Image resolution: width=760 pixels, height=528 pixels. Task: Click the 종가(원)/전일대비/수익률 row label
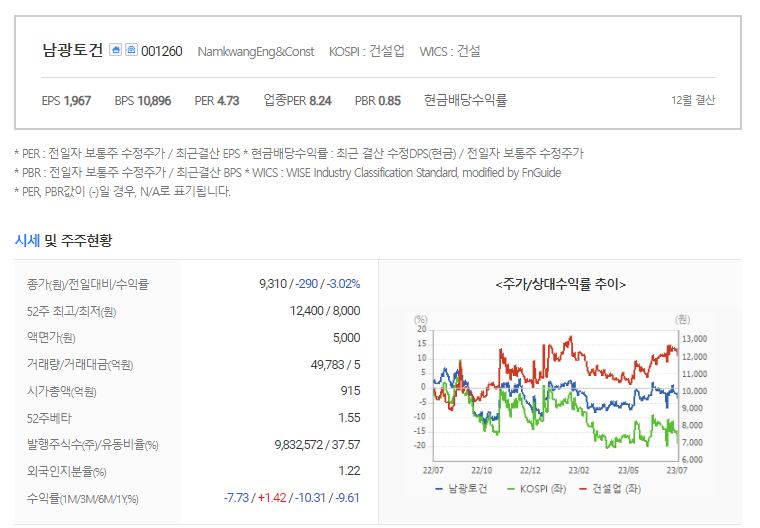[88, 284]
